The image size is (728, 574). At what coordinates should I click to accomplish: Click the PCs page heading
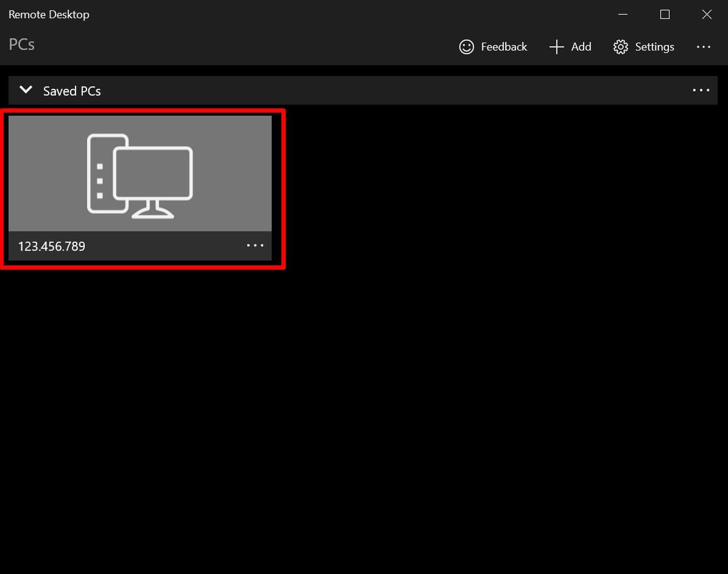coord(22,44)
